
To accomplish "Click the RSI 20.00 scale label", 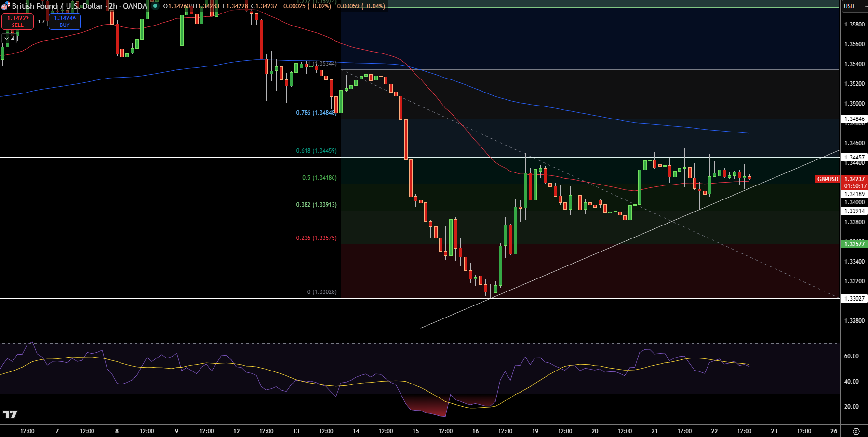I will tap(851, 407).
